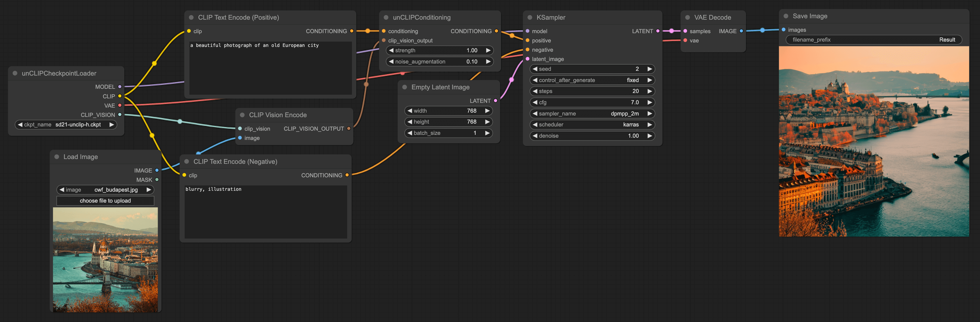Click the VAE output socket on unCLIPCheckpointLoader
Viewport: 980px width, 322px height.
tap(120, 106)
